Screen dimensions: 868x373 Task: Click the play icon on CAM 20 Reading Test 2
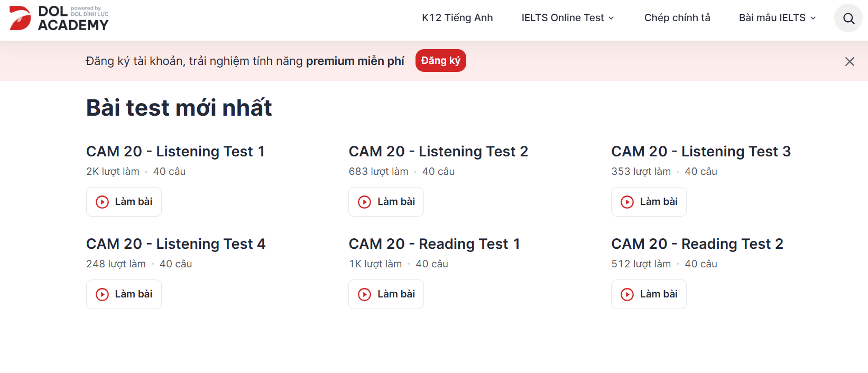click(x=626, y=294)
